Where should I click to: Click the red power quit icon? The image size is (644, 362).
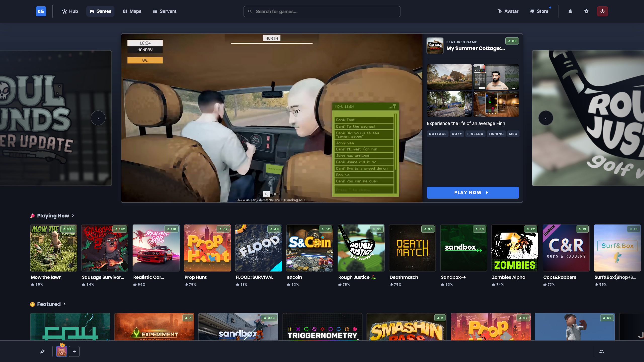point(602,11)
